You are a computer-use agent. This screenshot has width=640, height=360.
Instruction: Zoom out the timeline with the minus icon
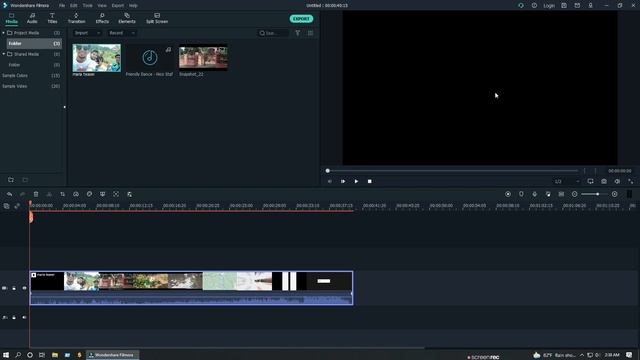pos(575,194)
